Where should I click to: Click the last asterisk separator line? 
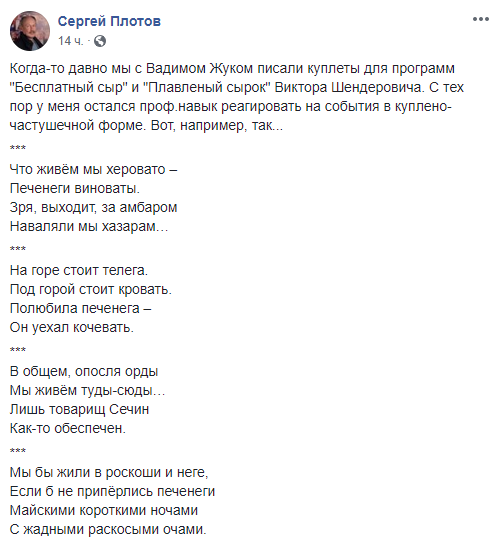pyautogui.click(x=18, y=451)
